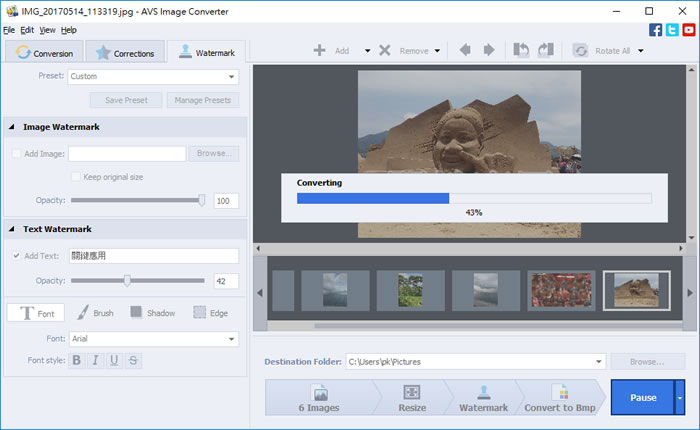
Task: Click the Save Preset button
Action: [x=126, y=100]
